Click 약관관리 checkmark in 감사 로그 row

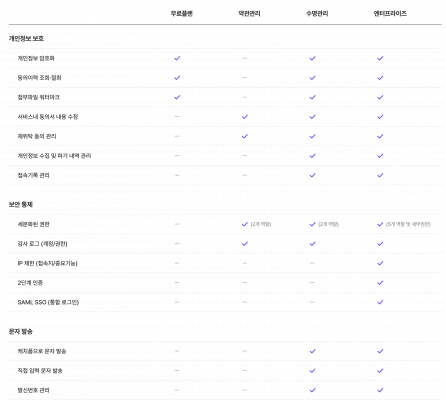(245, 244)
